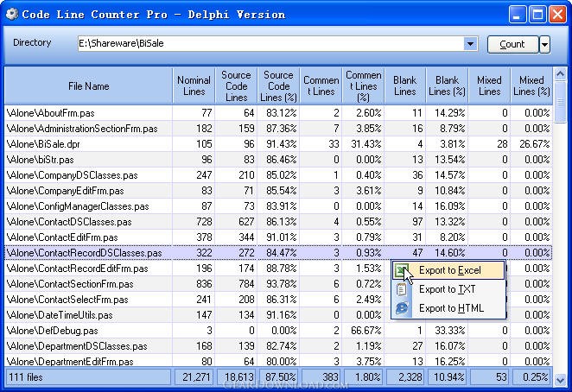Sort by the Blank Lines column header
This screenshot has height=392, width=572.
click(x=405, y=86)
